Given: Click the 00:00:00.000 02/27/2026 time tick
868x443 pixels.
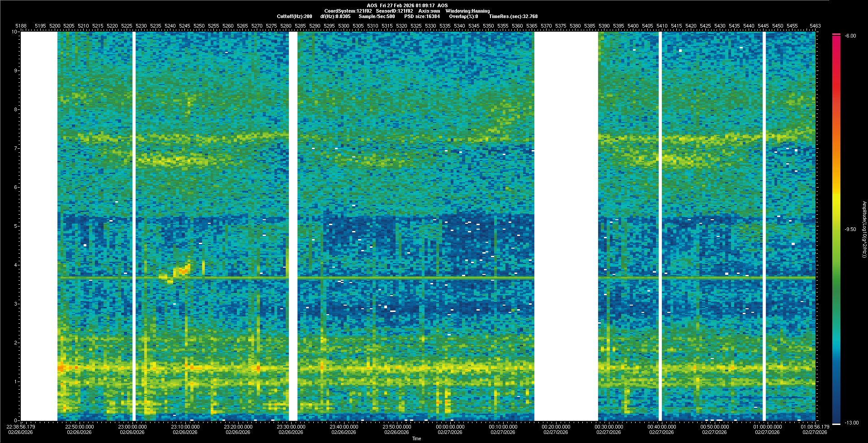Looking at the screenshot, I should [450, 429].
